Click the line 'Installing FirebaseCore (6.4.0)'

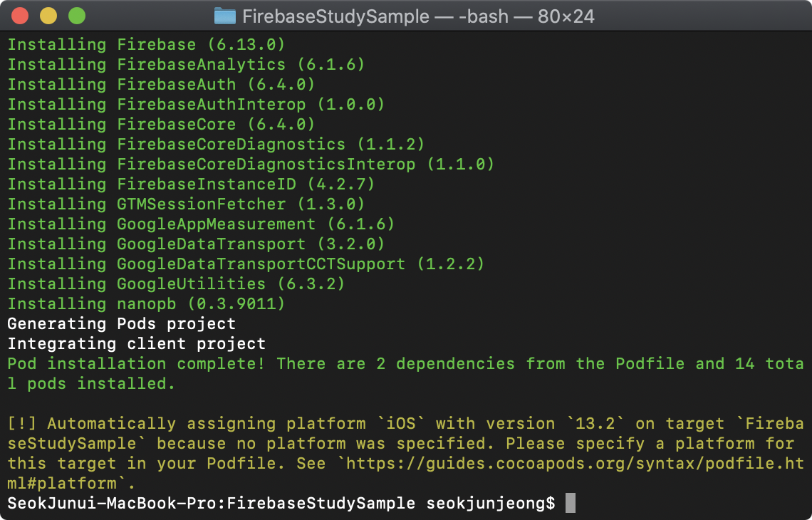162,125
